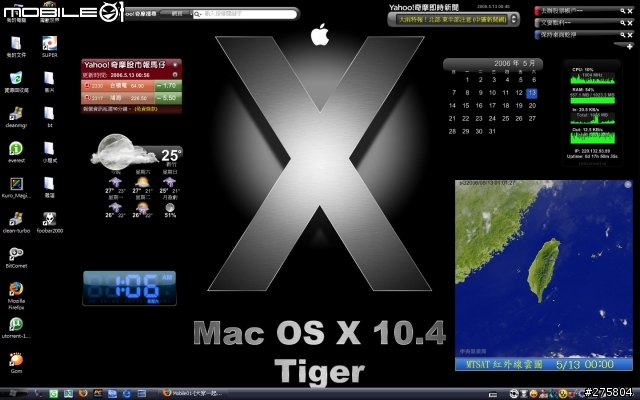The height and width of the screenshot is (400, 640).
Task: Open the clean-turbo desktop shortcut
Action: (16, 222)
